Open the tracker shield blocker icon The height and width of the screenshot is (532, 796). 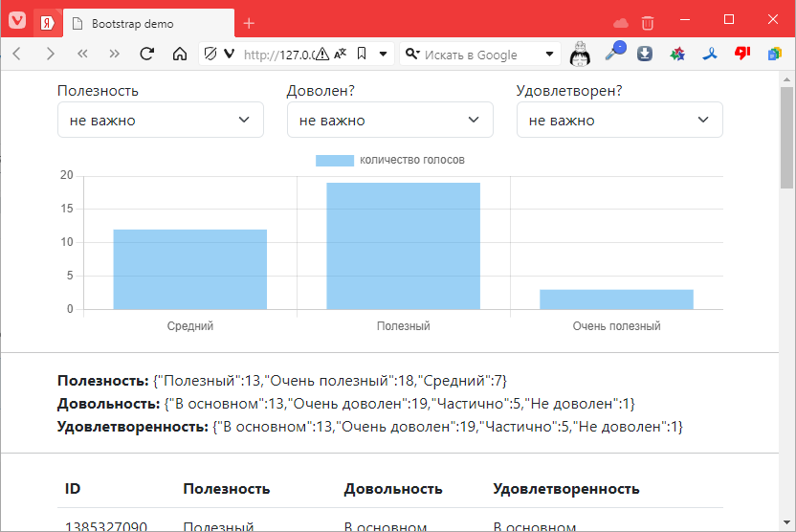[210, 55]
